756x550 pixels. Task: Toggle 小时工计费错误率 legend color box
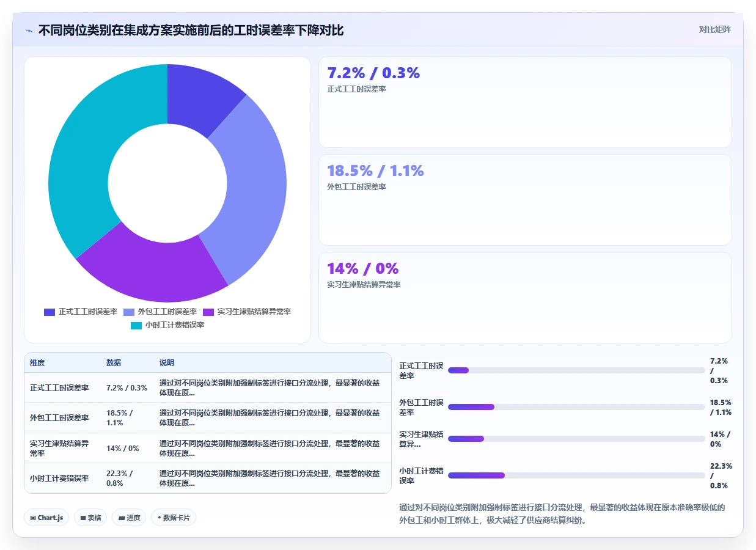point(136,325)
